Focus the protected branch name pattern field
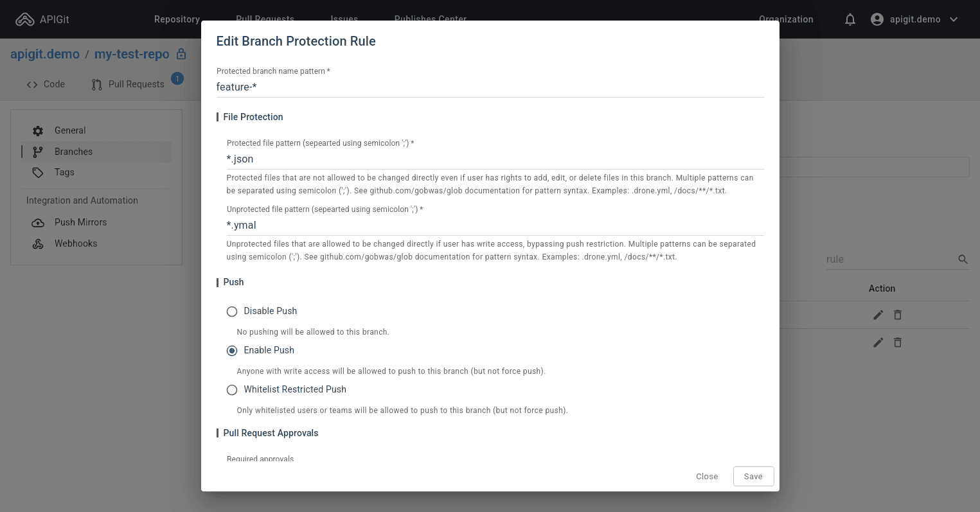This screenshot has height=512, width=980. click(x=490, y=87)
